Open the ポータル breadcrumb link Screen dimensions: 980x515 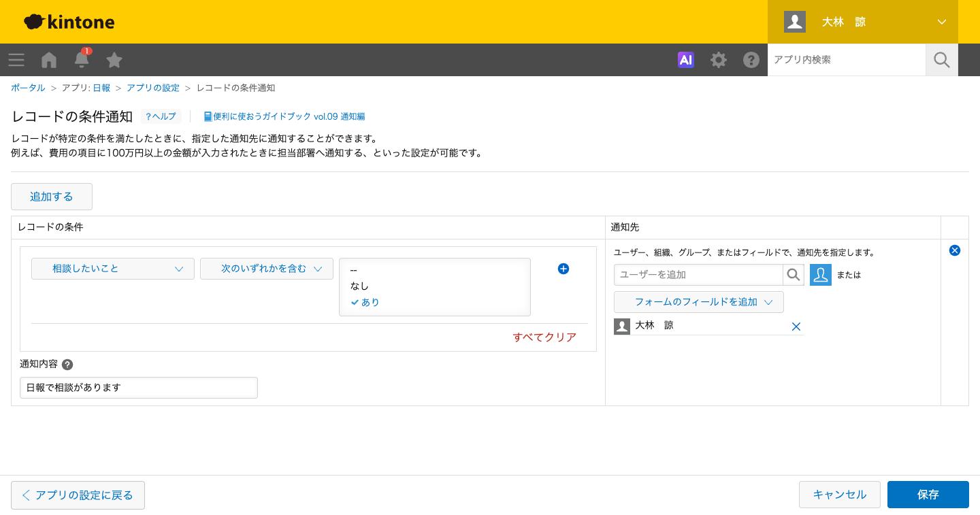coord(28,88)
